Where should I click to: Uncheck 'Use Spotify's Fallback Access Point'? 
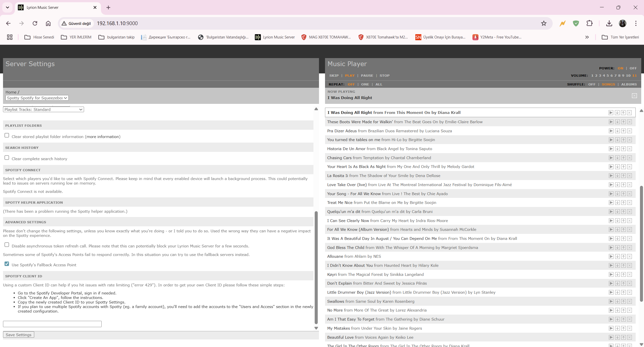coord(7,264)
